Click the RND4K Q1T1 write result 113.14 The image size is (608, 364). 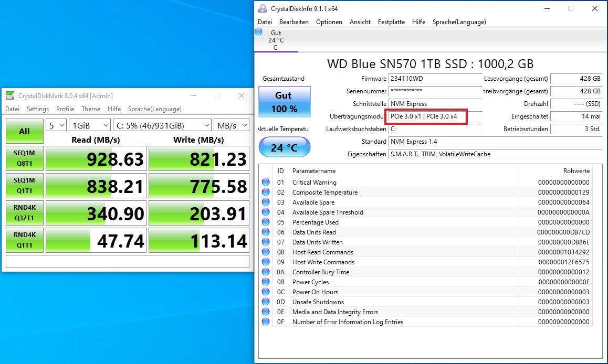(x=199, y=240)
